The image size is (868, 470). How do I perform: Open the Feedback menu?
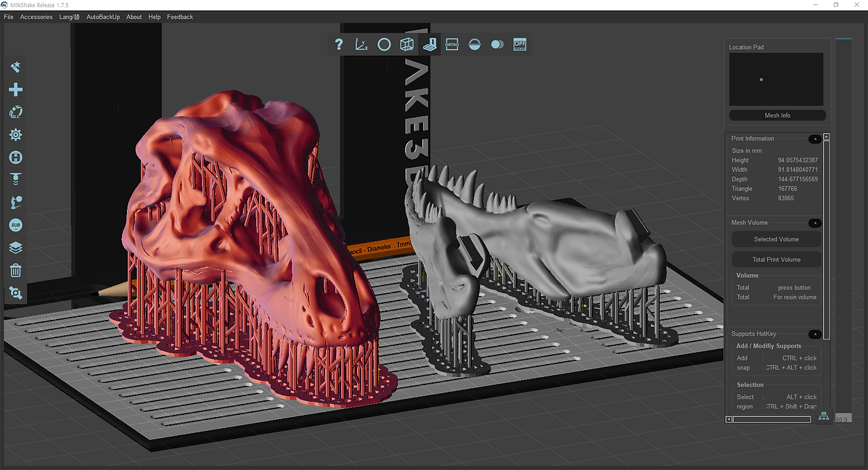coord(180,17)
